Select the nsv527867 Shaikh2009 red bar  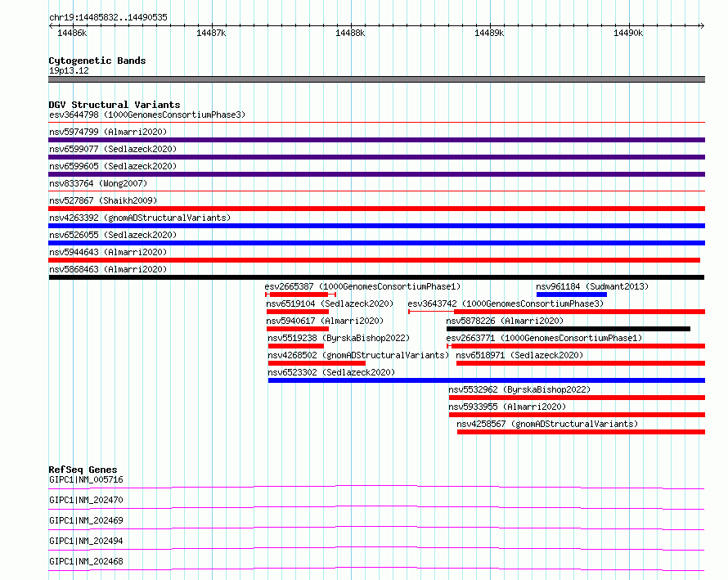point(376,209)
